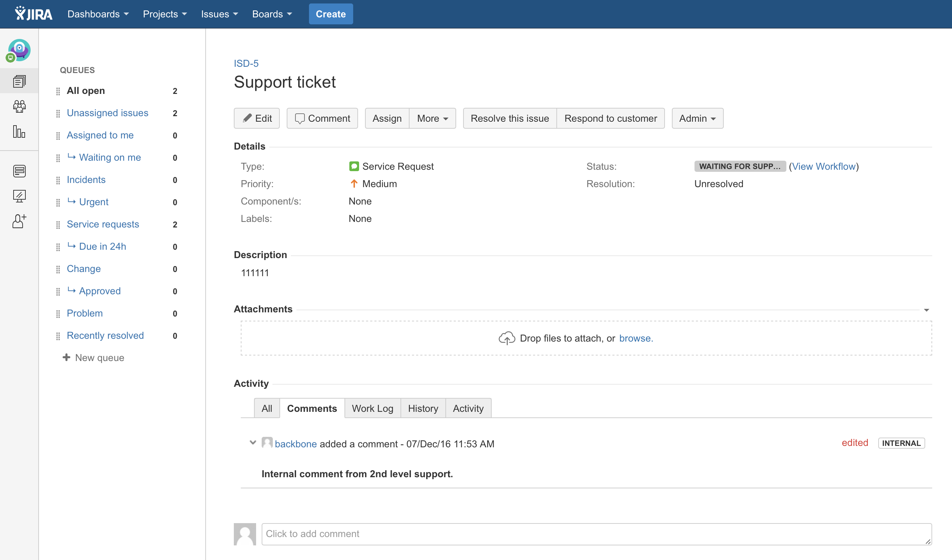Open the Assigned to me queue
The width and height of the screenshot is (952, 560).
point(100,135)
